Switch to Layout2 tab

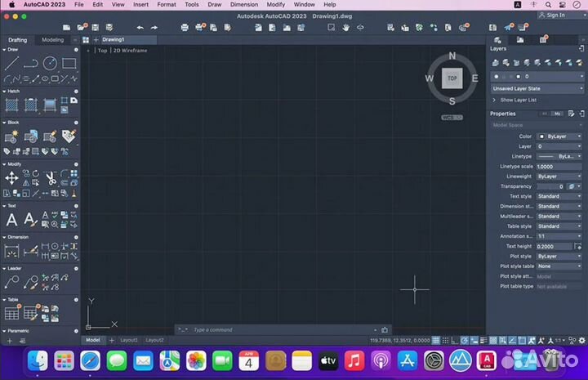[154, 340]
